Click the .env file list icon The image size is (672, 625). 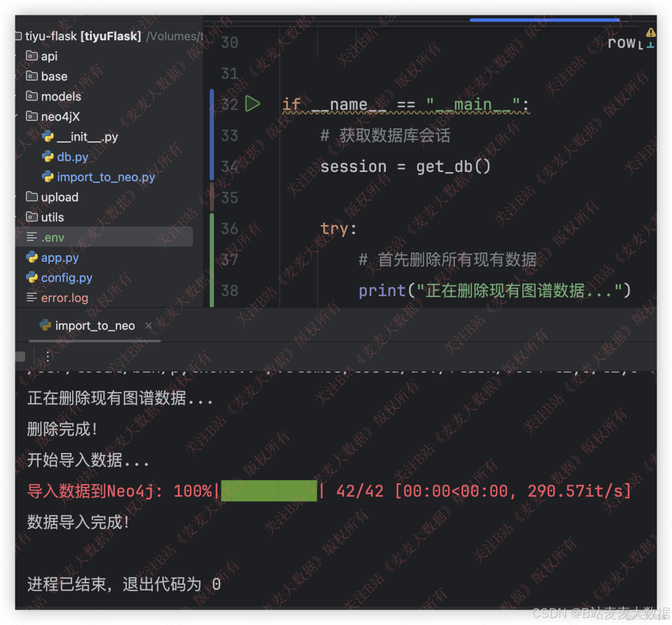point(32,237)
